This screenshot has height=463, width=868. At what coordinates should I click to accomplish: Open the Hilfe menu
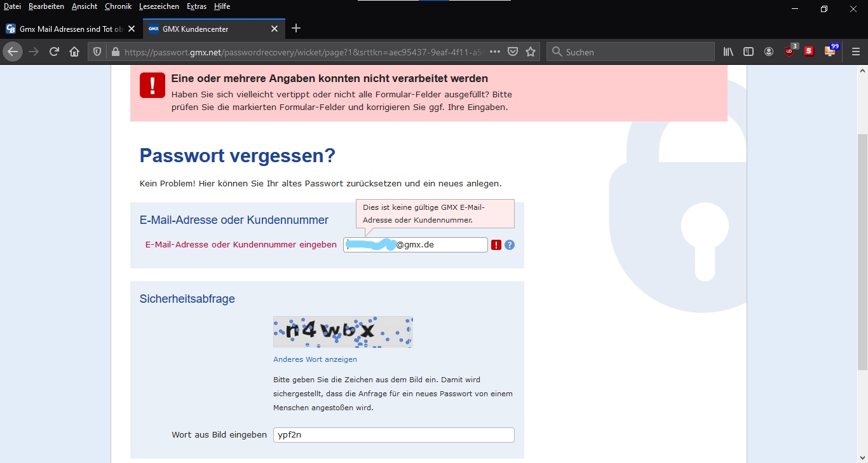point(222,6)
